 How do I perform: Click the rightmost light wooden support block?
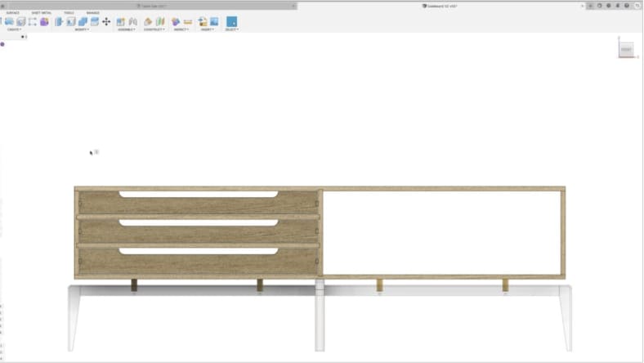[x=506, y=285]
